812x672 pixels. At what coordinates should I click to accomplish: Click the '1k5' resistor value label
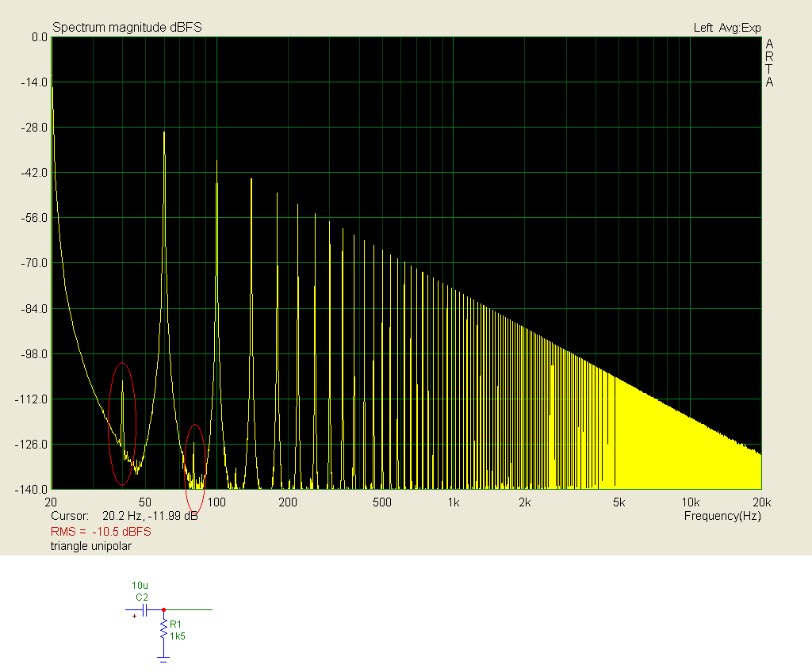(178, 636)
